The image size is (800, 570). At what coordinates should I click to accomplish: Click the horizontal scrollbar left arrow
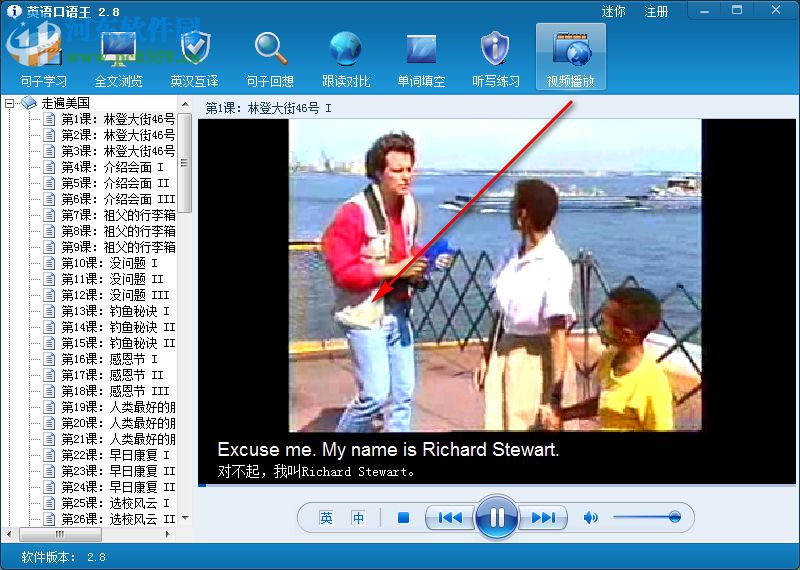(x=9, y=534)
